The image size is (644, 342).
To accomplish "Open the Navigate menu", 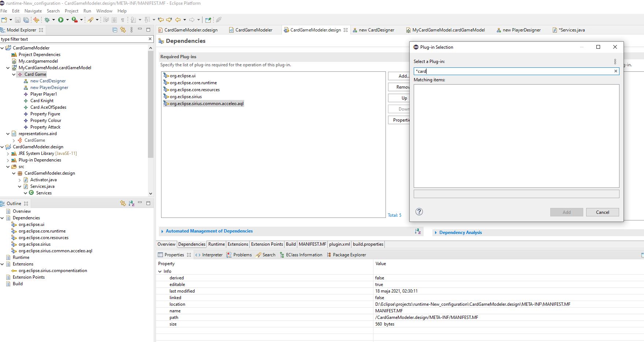I will [x=33, y=11].
